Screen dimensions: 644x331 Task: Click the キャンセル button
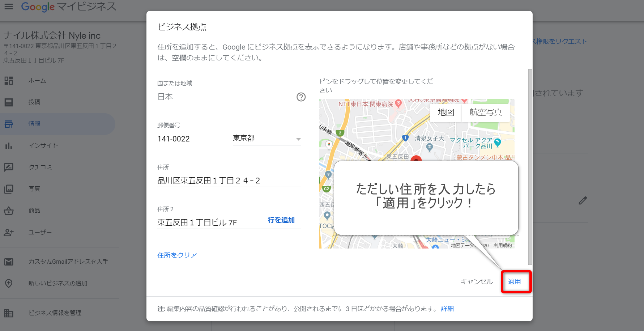point(477,282)
